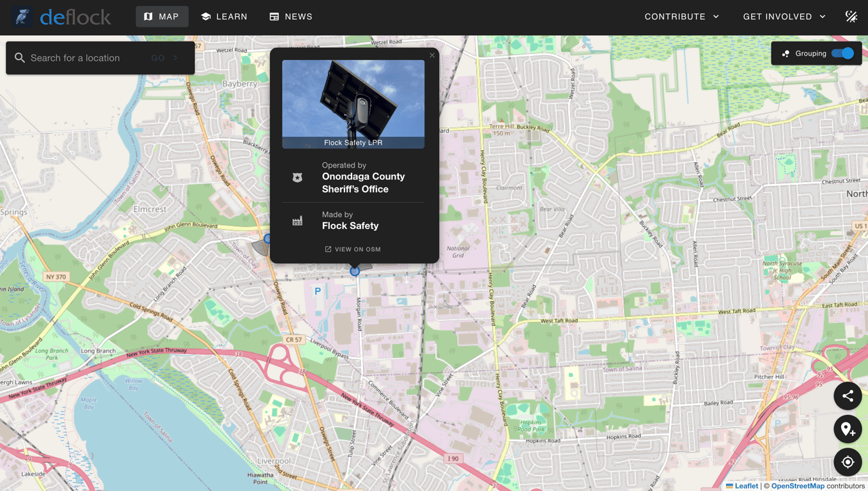Open the Learn page
Image resolution: width=868 pixels, height=491 pixels.
click(224, 17)
